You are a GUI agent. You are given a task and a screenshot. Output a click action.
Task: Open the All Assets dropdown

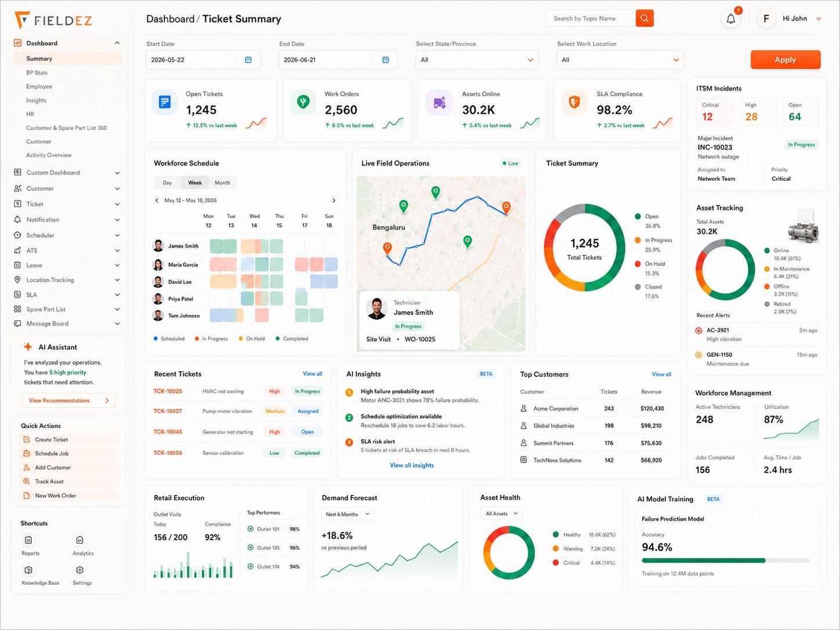[x=502, y=513]
